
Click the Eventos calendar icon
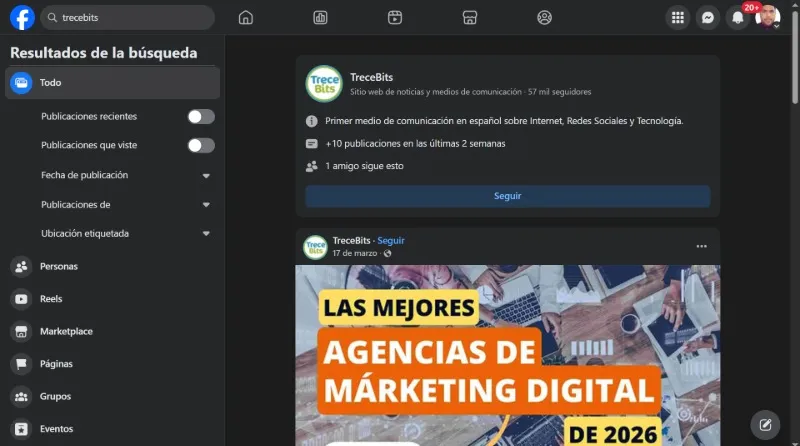pos(21,429)
